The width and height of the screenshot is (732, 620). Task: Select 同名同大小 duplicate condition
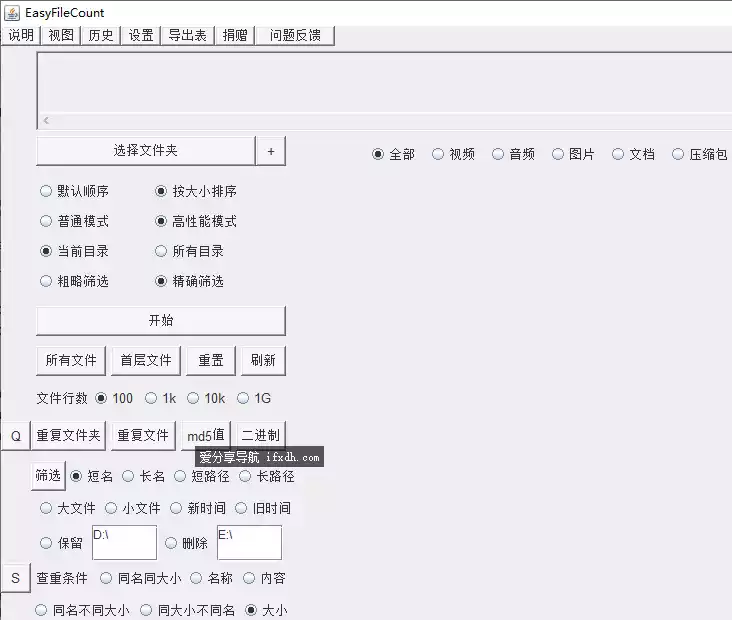point(141,578)
